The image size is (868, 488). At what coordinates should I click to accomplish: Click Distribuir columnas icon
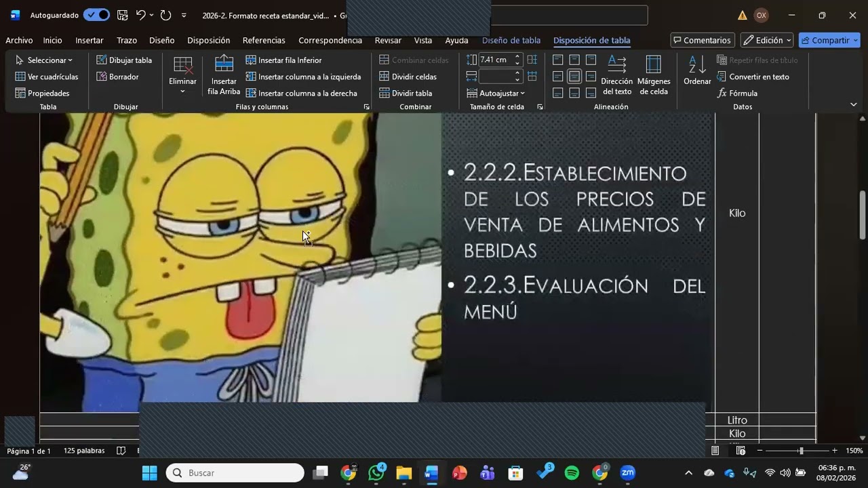[x=532, y=76]
